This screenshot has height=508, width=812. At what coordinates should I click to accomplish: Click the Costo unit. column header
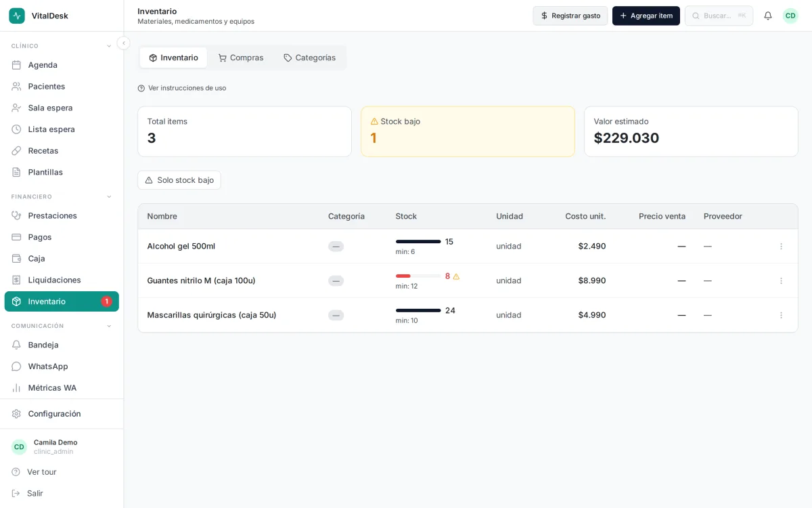tap(585, 217)
